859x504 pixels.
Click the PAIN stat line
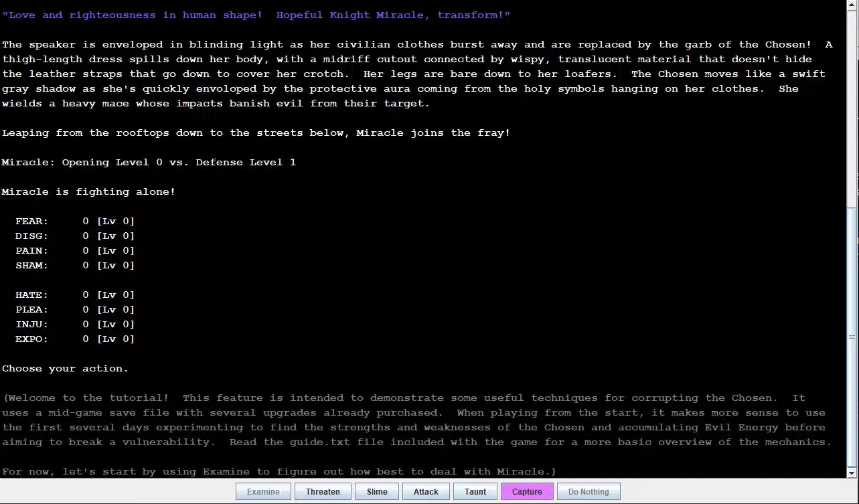74,251
